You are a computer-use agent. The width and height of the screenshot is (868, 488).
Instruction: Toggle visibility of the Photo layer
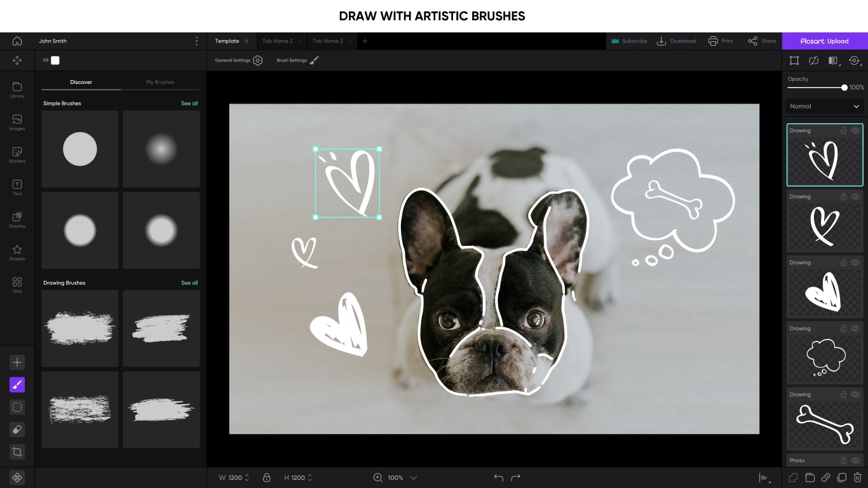855,461
